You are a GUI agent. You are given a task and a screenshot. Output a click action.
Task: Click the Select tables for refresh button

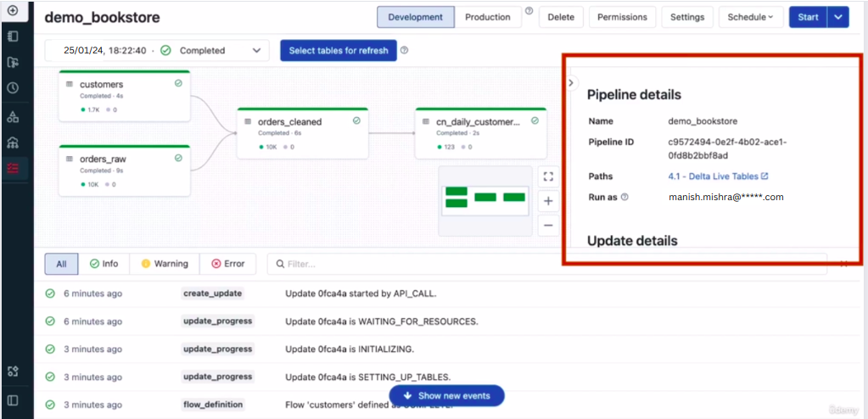338,51
